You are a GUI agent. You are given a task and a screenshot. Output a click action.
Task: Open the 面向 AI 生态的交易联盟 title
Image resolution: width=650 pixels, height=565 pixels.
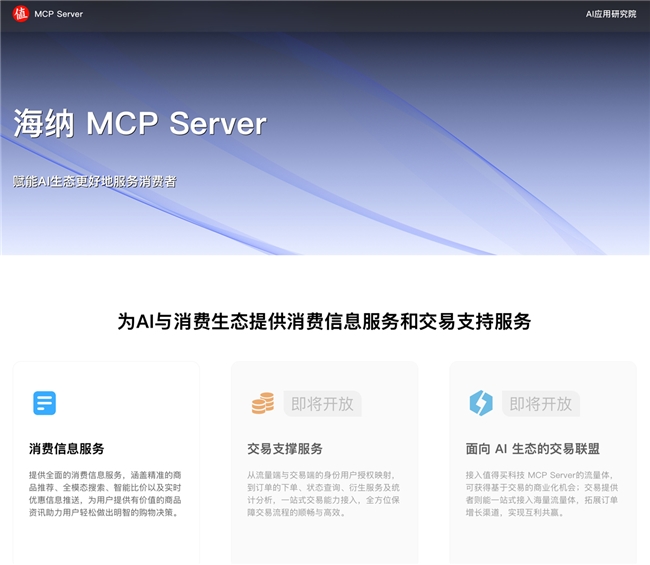(533, 449)
